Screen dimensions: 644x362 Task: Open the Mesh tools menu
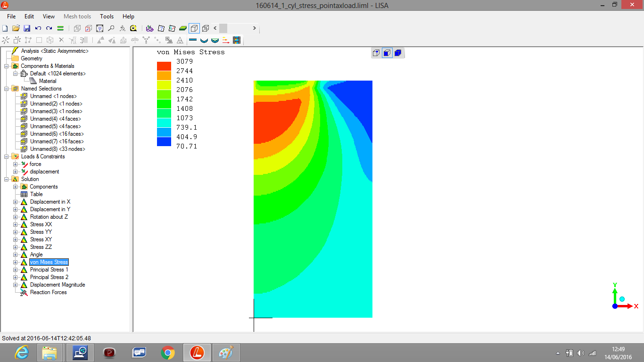point(77,16)
